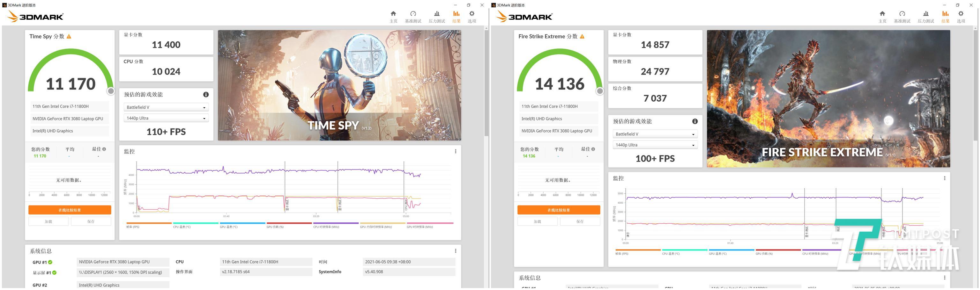The width and height of the screenshot is (980, 290).
Task: Toggle frame rate (FPS) legend in Fire Strike chart
Action: [622, 254]
